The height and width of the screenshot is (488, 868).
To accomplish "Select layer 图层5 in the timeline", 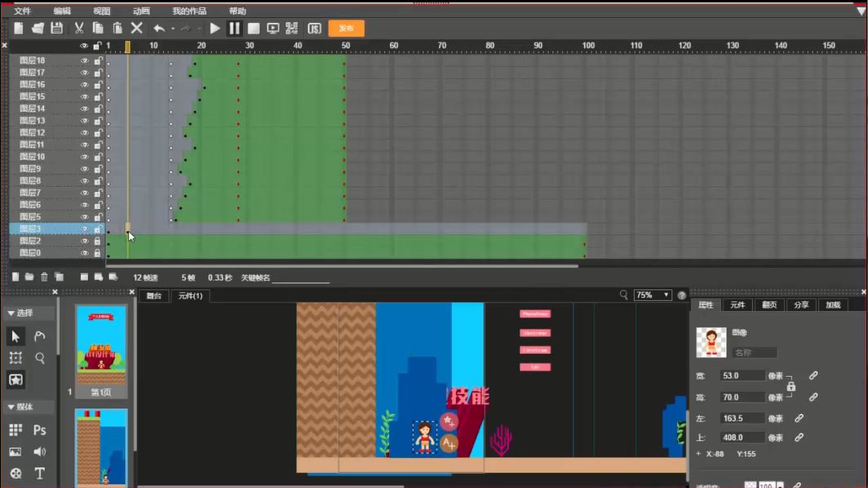I will coord(30,216).
